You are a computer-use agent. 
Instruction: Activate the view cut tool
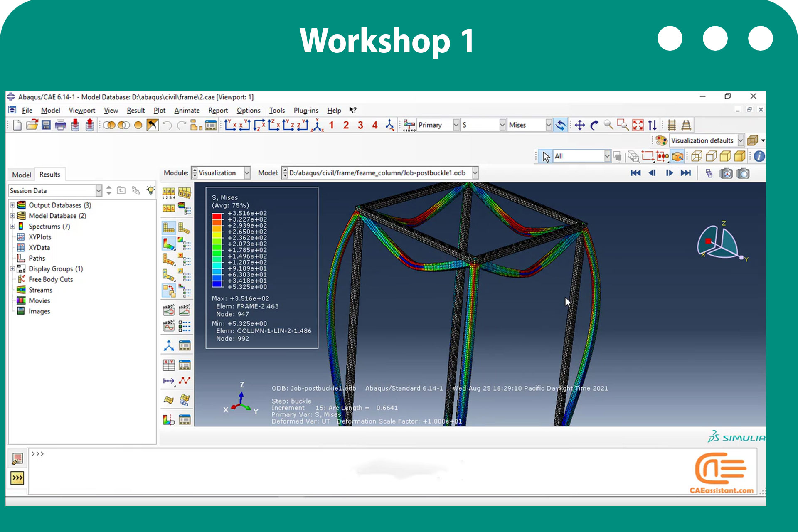click(x=169, y=420)
